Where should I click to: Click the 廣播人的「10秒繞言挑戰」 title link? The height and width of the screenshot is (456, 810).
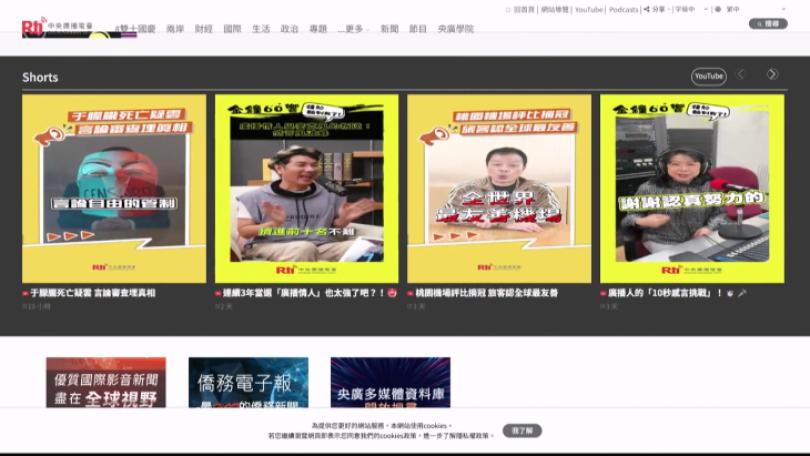point(665,293)
